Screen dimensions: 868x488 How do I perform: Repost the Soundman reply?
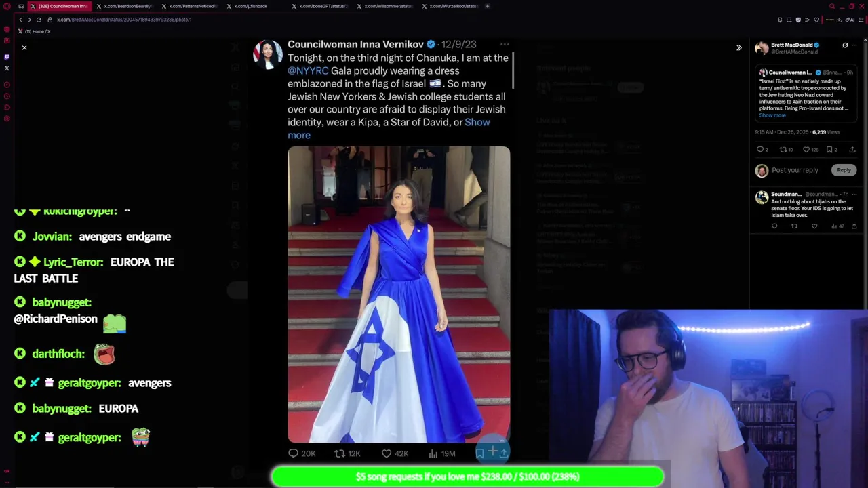pyautogui.click(x=794, y=226)
